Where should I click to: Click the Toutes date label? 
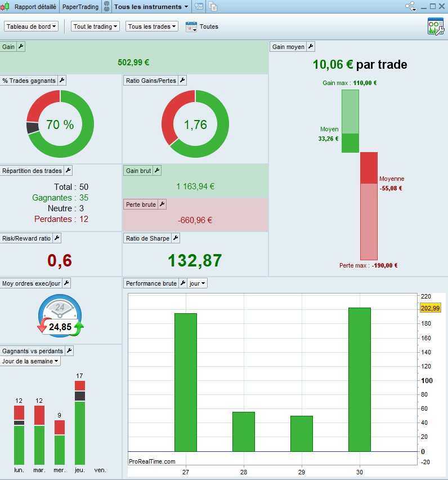[209, 26]
